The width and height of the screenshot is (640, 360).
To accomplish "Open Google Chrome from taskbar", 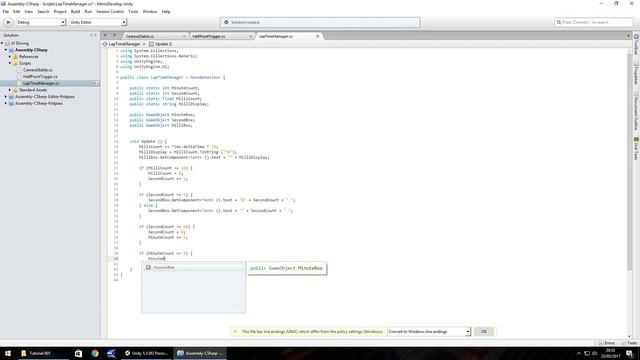I will 95,353.
